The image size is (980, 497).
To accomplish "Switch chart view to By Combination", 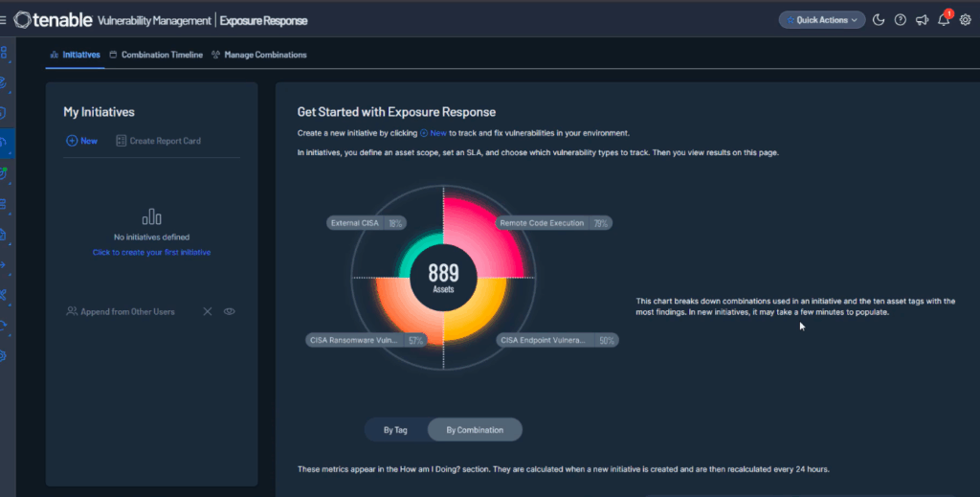I will pyautogui.click(x=475, y=430).
